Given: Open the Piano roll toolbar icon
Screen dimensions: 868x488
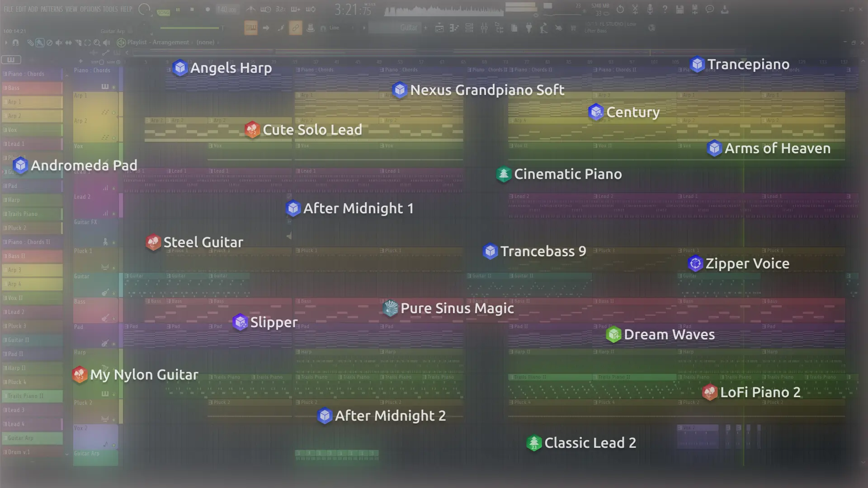Looking at the screenshot, I should pos(454,28).
